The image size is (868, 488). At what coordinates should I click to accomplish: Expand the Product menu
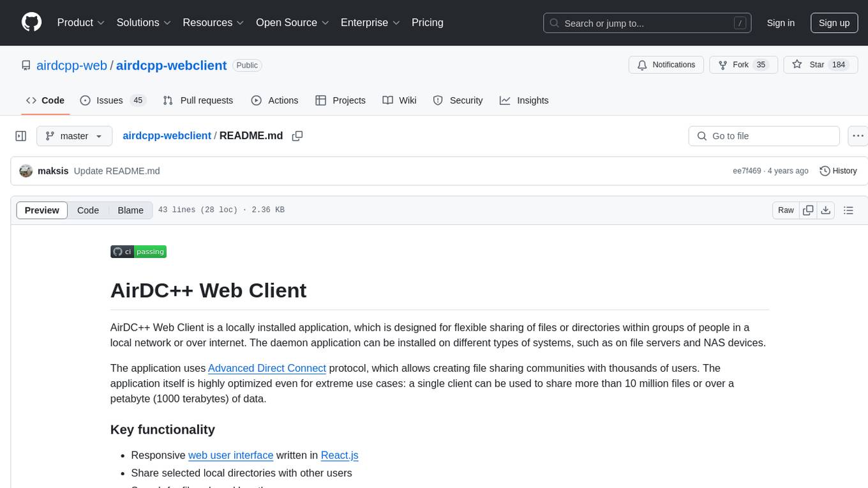point(81,22)
